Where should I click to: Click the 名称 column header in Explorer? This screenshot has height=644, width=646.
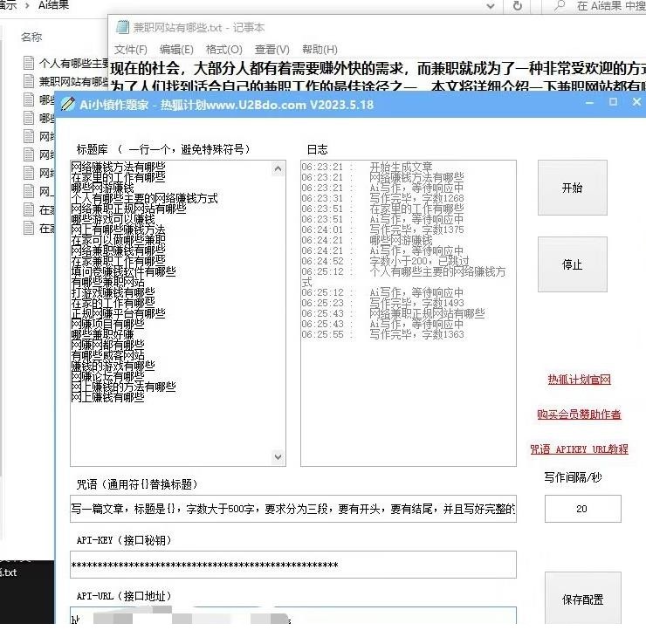tap(31, 37)
